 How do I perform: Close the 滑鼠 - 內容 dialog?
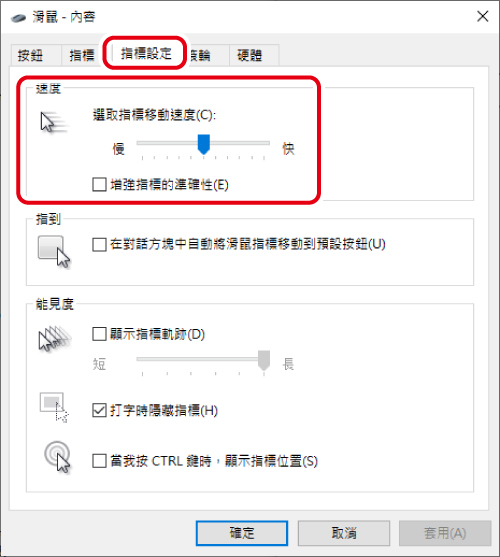pos(483,16)
